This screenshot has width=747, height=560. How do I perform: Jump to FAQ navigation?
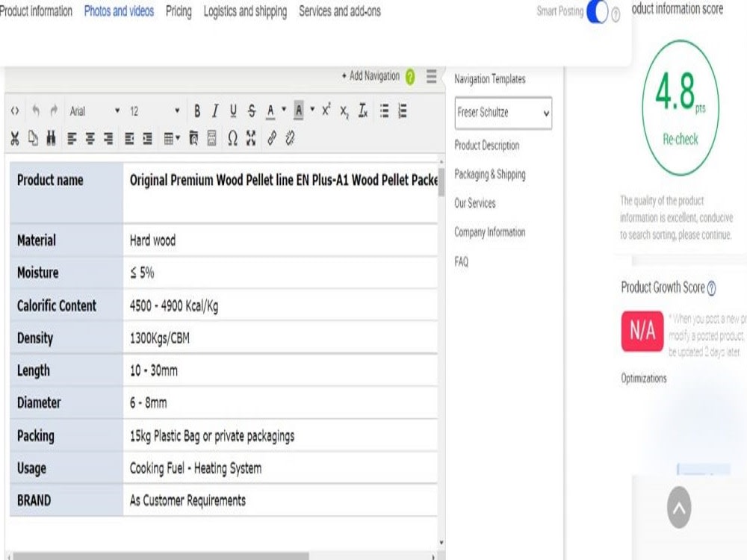[461, 261]
